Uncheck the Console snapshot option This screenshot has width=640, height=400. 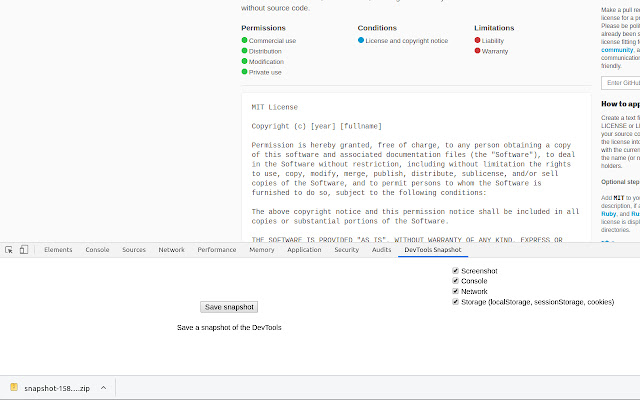coord(456,281)
